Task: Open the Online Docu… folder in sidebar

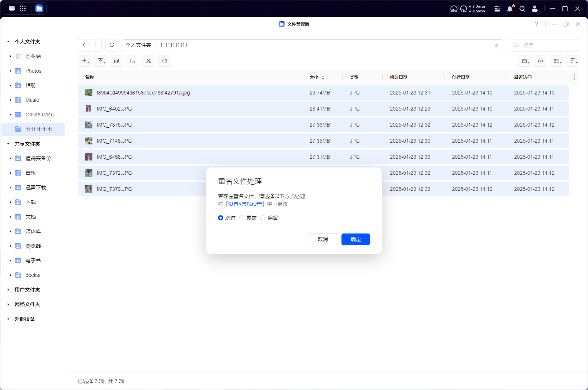Action: tap(33, 115)
